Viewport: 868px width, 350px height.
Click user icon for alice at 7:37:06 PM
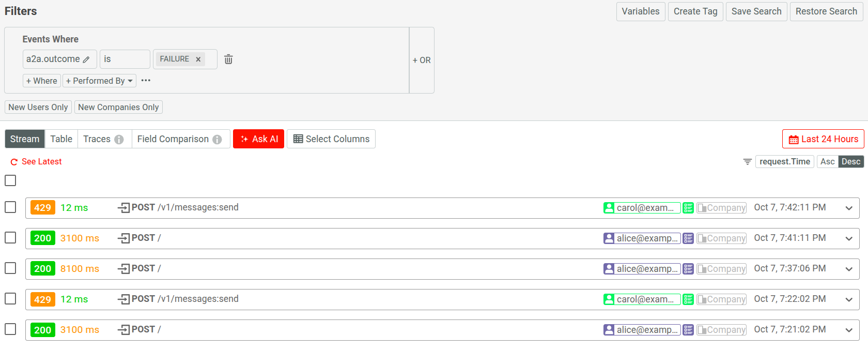(609, 269)
